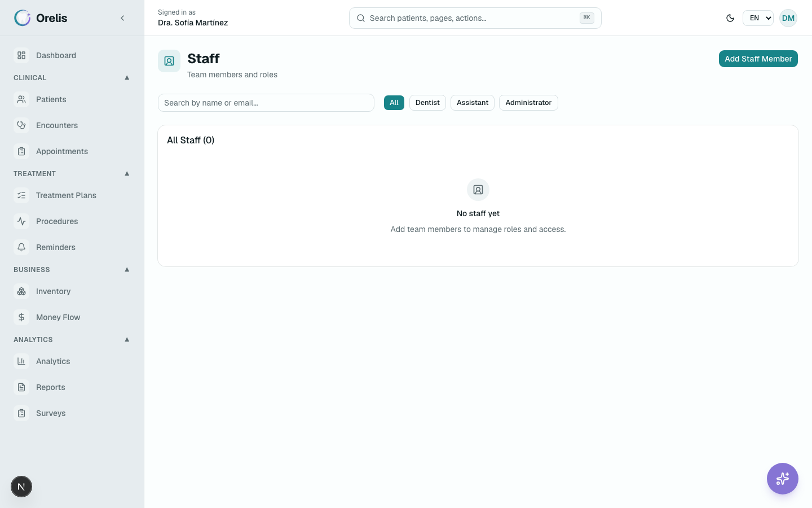Open the DM user avatar menu
The height and width of the screenshot is (508, 812).
tap(788, 18)
